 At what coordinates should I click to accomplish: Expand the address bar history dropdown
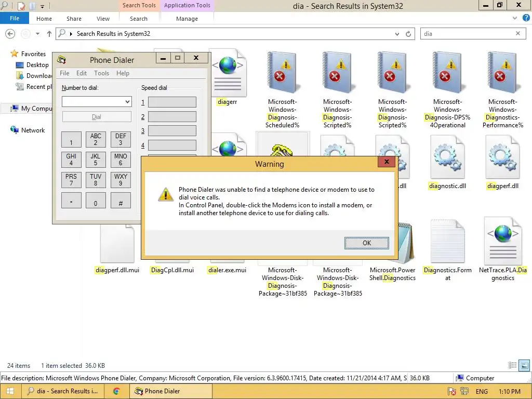[397, 34]
